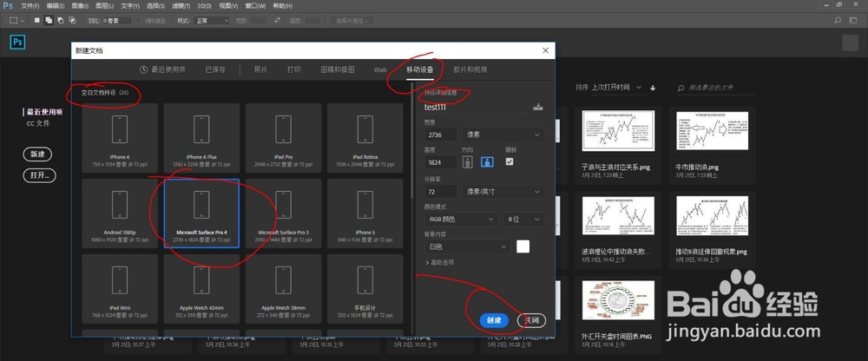The height and width of the screenshot is (361, 868).
Task: Click the clock icon beside 最近使用项 tab
Action: [x=143, y=69]
